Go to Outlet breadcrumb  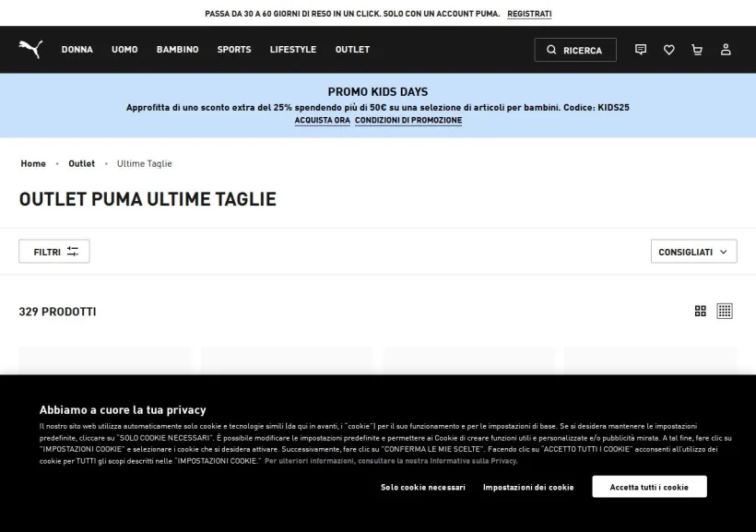point(81,163)
